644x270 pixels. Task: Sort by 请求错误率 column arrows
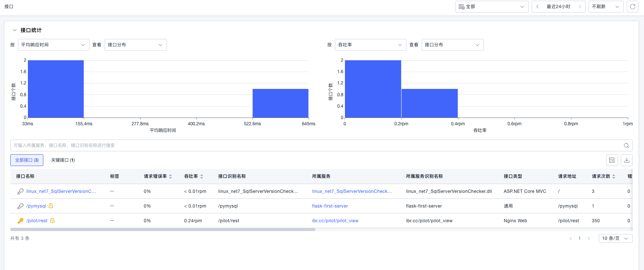click(x=170, y=177)
